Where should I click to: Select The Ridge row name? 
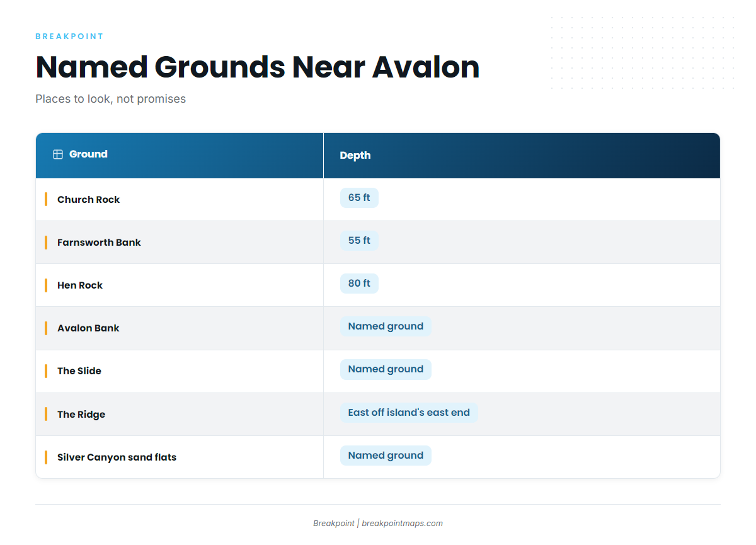tap(81, 415)
